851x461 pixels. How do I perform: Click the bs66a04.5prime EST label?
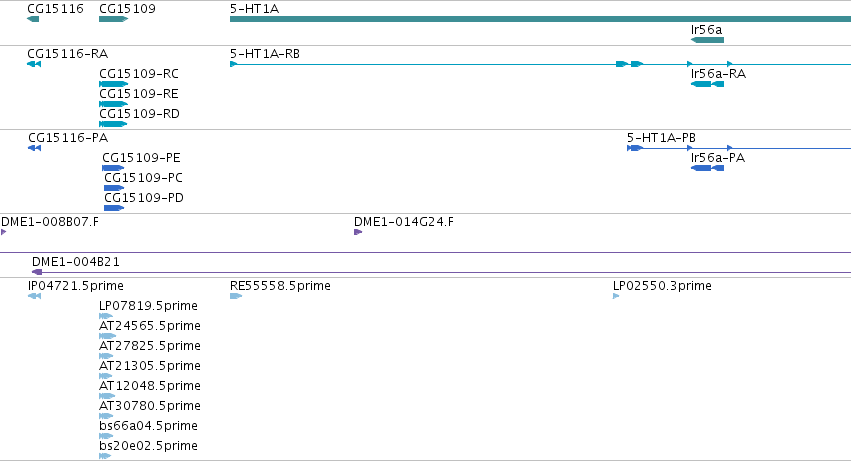point(148,426)
